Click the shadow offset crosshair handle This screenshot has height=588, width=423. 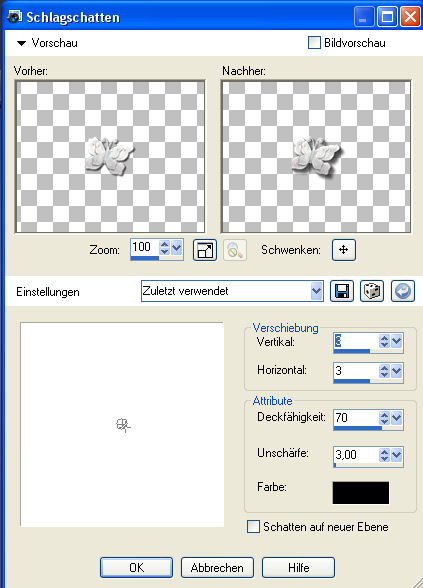[123, 425]
